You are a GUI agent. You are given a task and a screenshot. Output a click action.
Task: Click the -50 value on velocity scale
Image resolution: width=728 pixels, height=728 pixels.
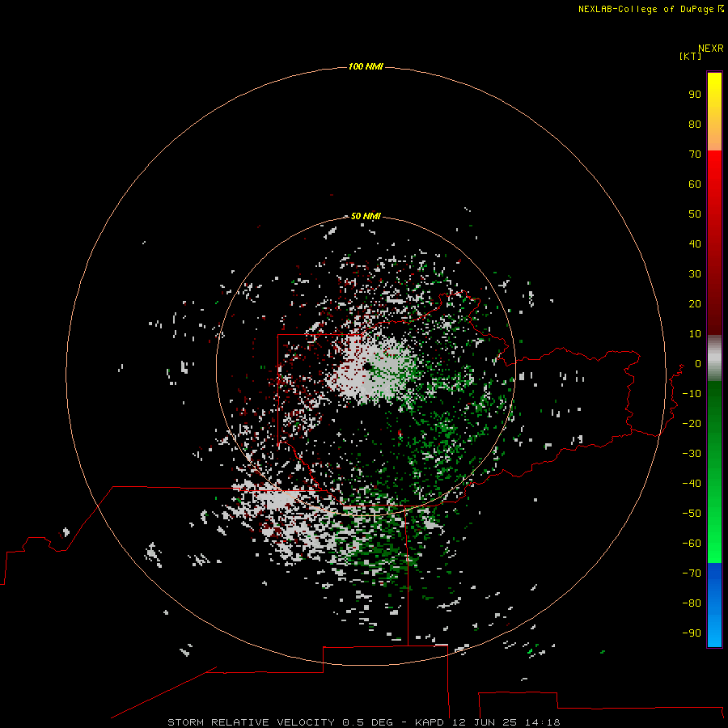tap(692, 514)
